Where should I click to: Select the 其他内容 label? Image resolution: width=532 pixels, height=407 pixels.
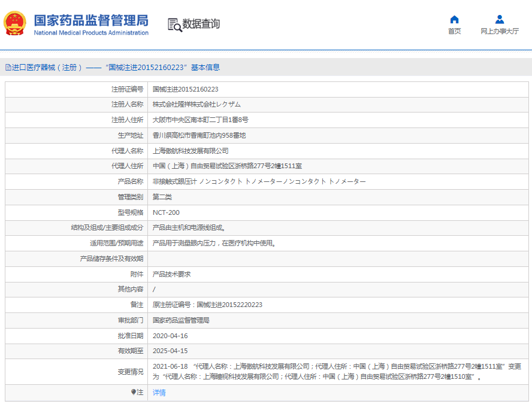(x=131, y=289)
